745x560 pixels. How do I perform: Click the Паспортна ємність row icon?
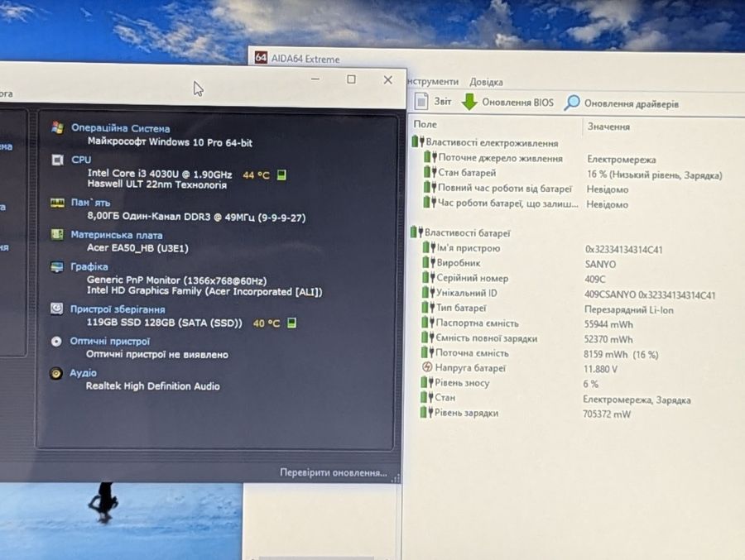tap(427, 323)
